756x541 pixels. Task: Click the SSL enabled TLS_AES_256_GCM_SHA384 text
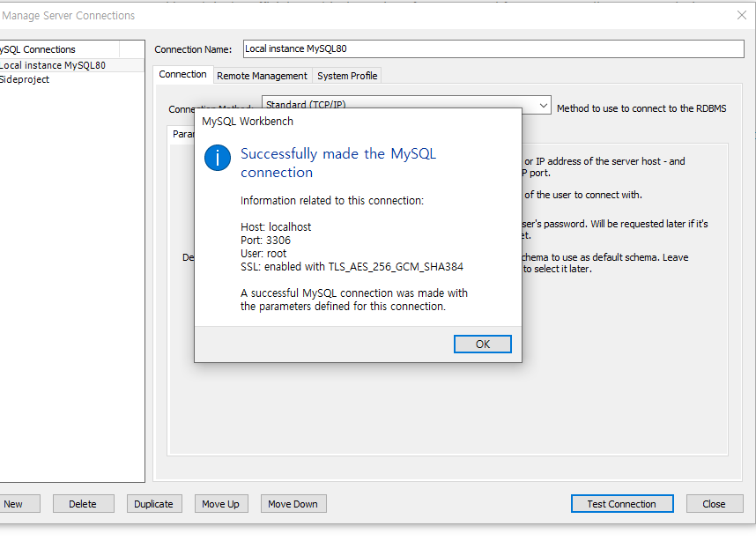(x=352, y=267)
